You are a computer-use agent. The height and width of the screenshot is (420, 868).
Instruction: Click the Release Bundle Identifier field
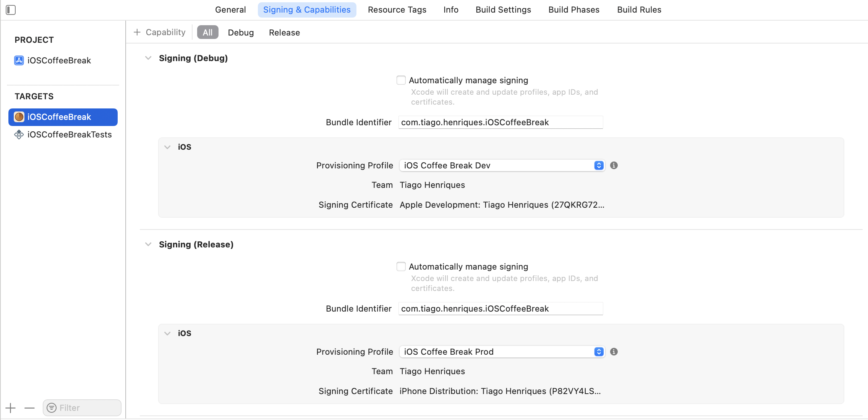pos(500,309)
